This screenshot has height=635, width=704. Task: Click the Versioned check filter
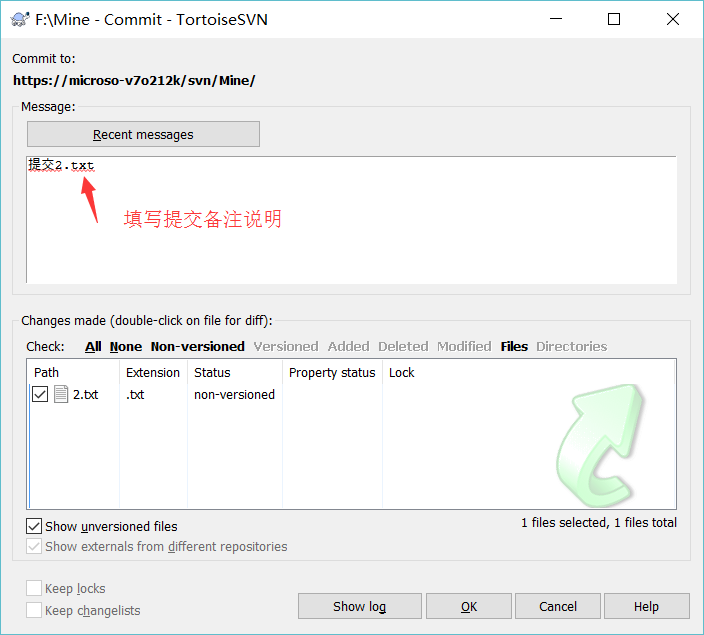[286, 346]
